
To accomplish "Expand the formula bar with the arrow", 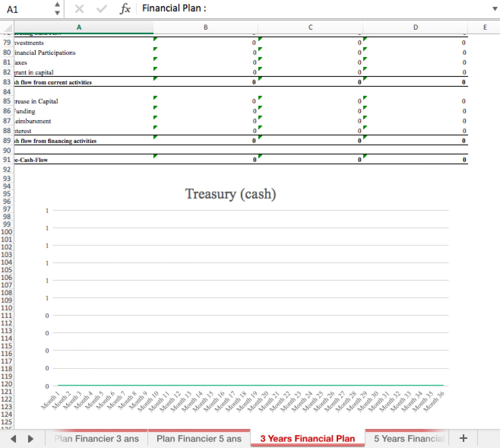I will point(495,9).
